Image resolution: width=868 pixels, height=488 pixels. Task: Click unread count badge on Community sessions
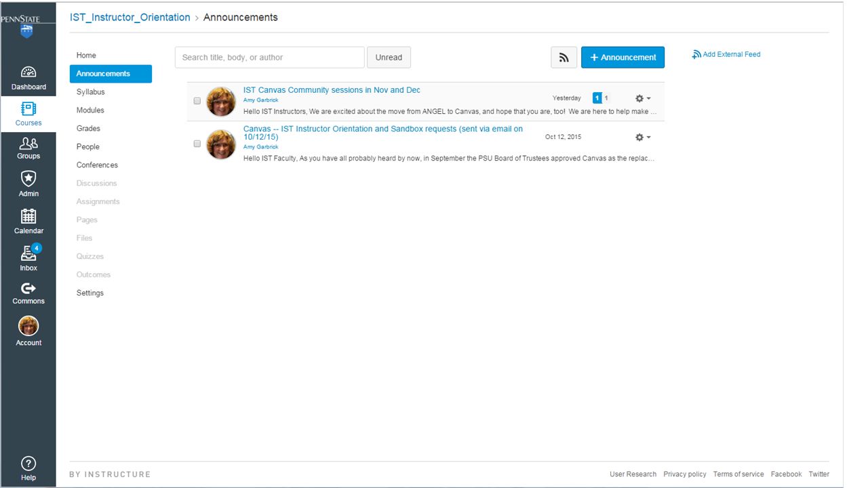pos(597,98)
